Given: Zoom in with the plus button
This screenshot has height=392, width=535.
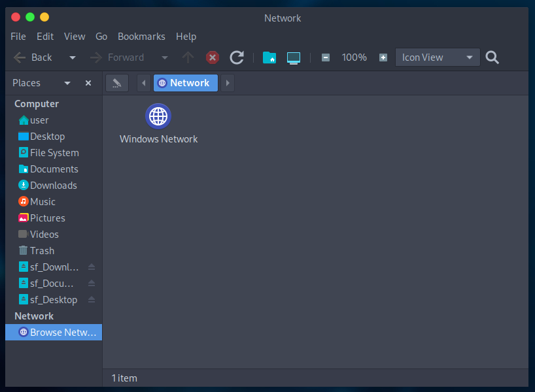Looking at the screenshot, I should tap(383, 57).
